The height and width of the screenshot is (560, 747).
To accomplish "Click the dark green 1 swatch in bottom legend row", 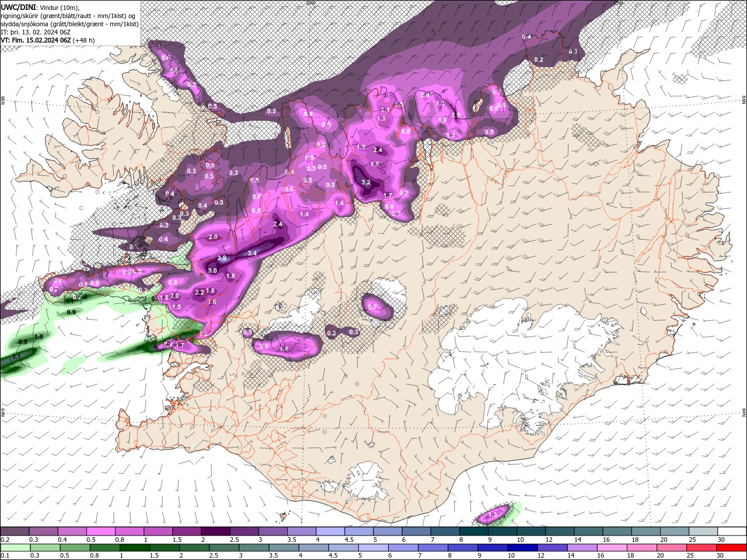I will click(134, 548).
